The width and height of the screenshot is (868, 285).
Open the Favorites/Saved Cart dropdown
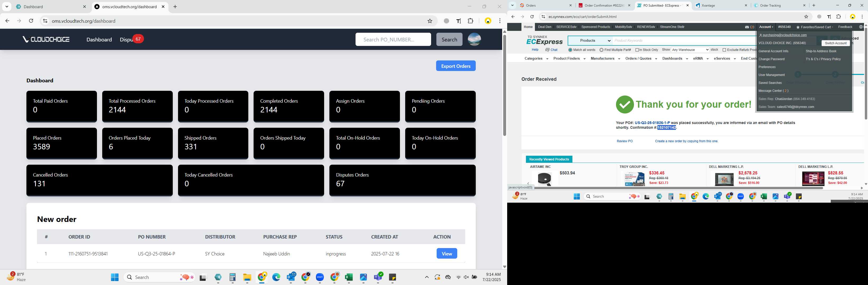tap(814, 27)
